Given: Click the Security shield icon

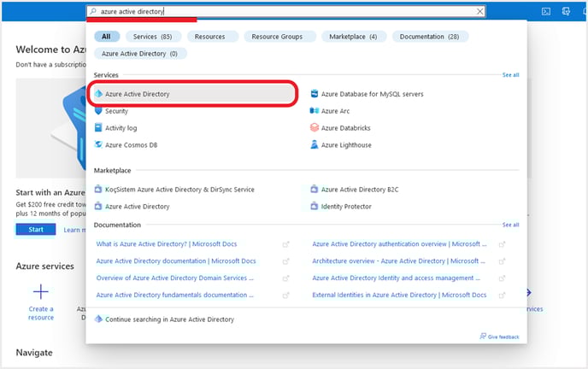Looking at the screenshot, I should pyautogui.click(x=98, y=111).
